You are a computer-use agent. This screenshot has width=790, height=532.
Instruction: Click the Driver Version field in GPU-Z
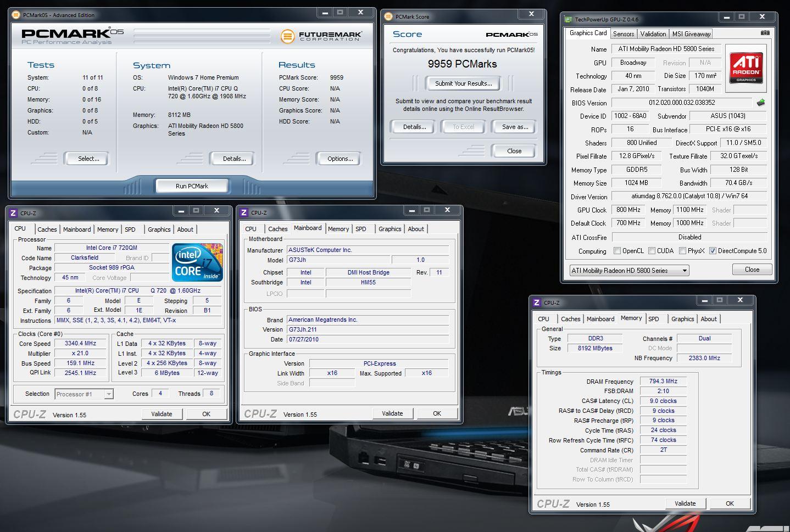point(689,196)
